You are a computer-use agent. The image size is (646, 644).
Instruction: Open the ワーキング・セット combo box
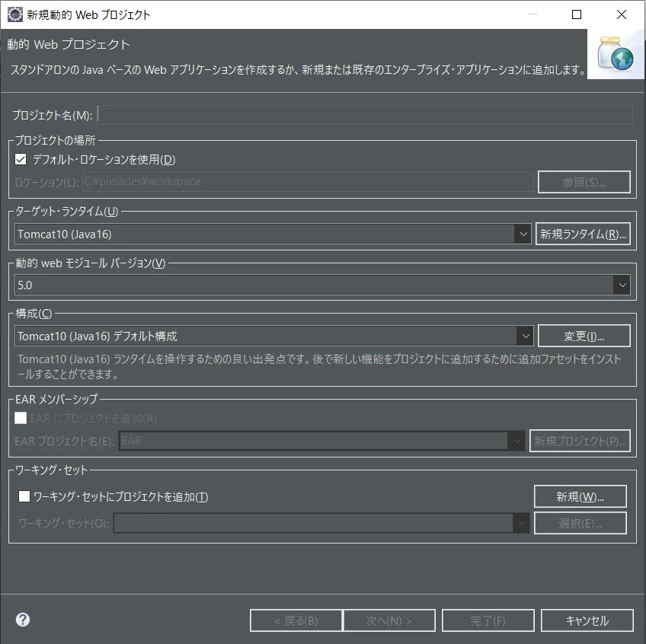point(321,523)
